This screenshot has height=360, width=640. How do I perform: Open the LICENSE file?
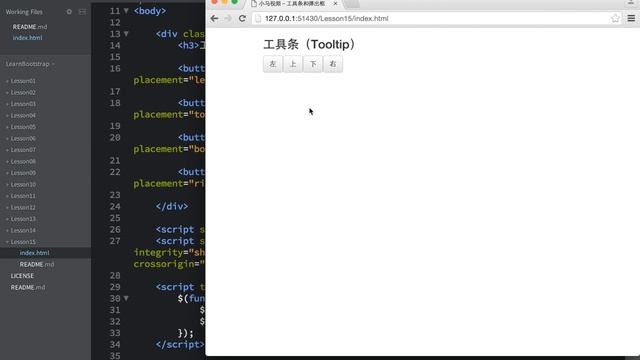click(22, 276)
